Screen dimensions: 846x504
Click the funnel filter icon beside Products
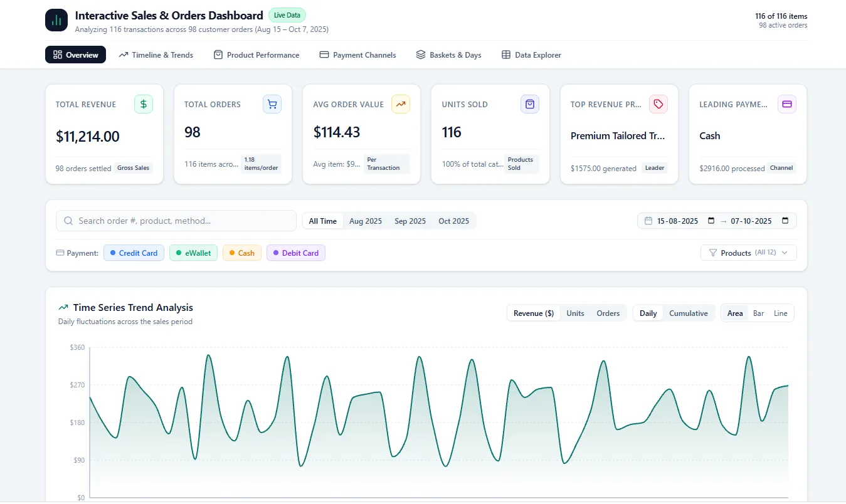click(x=712, y=253)
